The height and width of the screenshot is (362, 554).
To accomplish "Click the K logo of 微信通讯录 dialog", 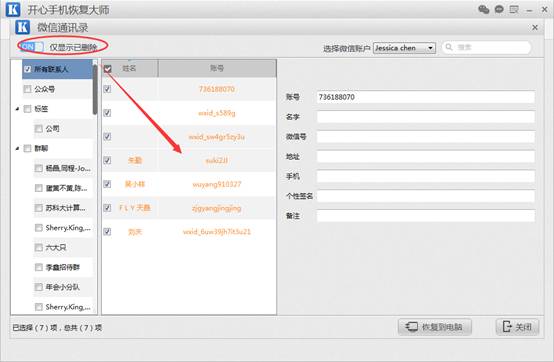I will tap(22, 27).
